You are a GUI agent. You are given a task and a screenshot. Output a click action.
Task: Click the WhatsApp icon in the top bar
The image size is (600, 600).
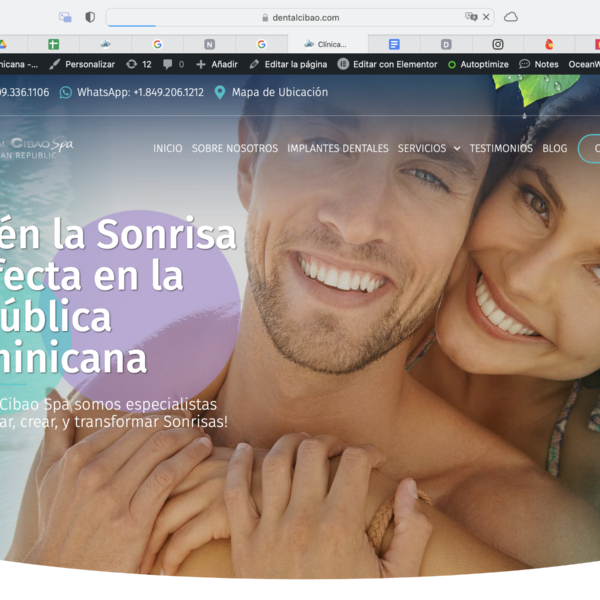66,93
